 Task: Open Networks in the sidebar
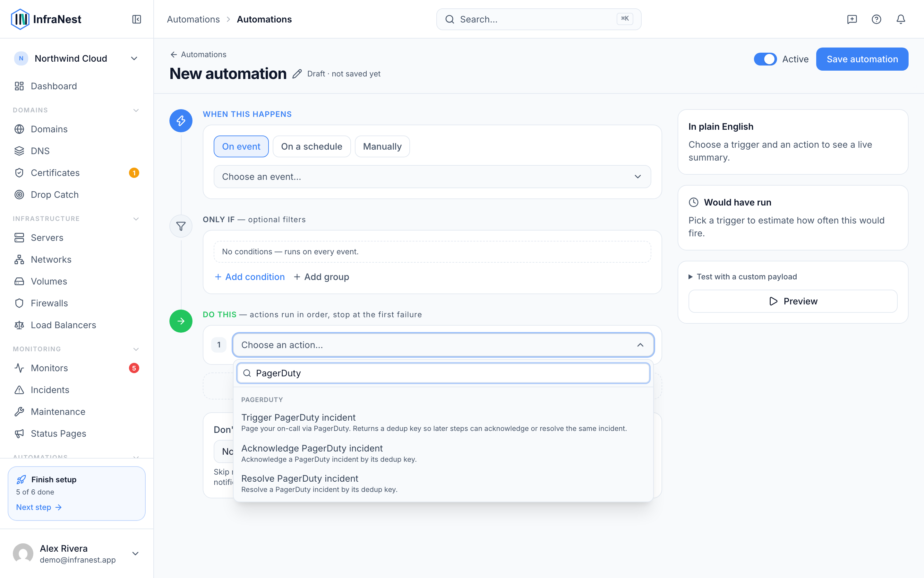(x=77, y=259)
